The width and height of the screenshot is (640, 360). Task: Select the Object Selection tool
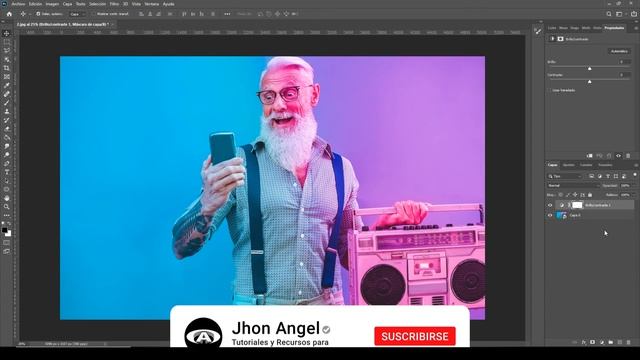click(x=6, y=60)
